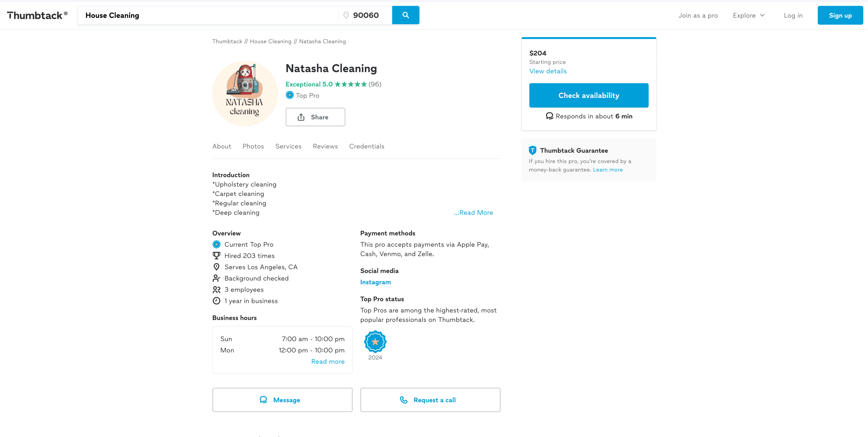
Task: Click the Share button
Action: [315, 117]
